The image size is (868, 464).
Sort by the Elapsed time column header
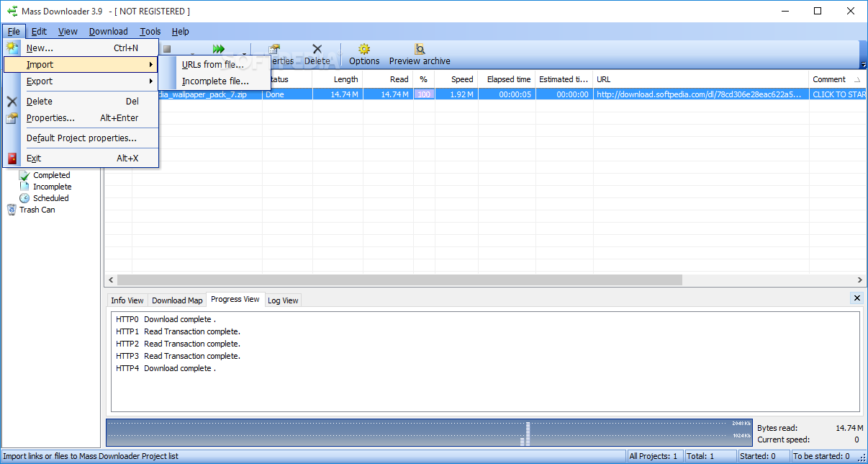tap(507, 79)
